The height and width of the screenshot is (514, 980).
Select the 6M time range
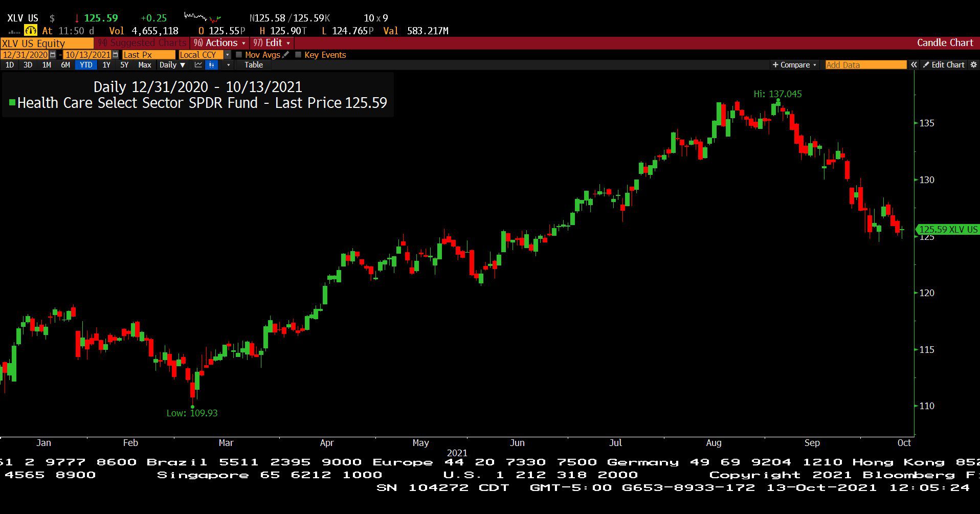65,65
